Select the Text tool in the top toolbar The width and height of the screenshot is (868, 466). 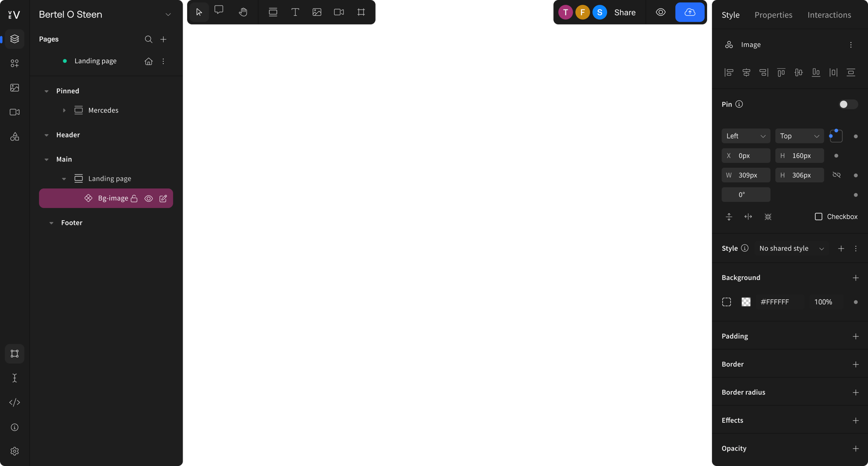coord(295,12)
